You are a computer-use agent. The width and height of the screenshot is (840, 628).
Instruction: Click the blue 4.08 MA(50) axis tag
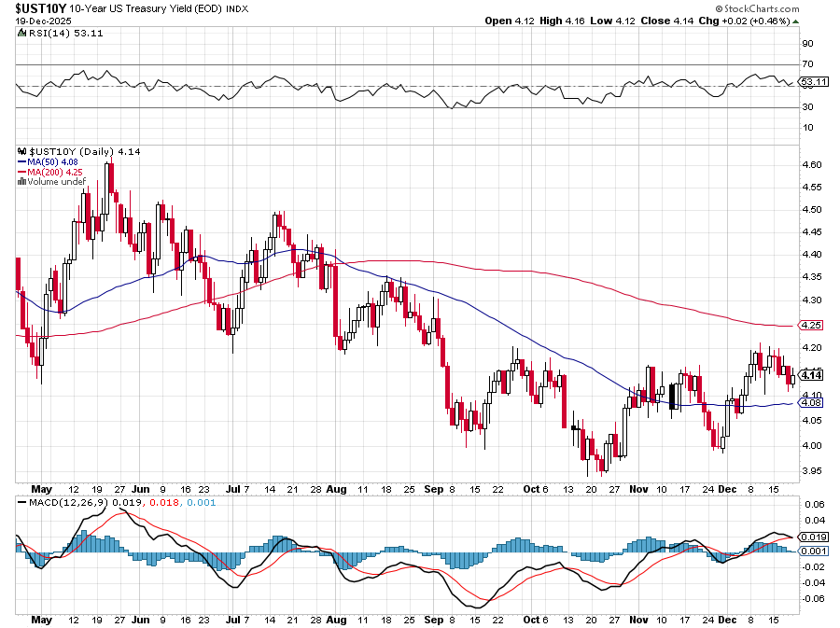click(x=811, y=403)
